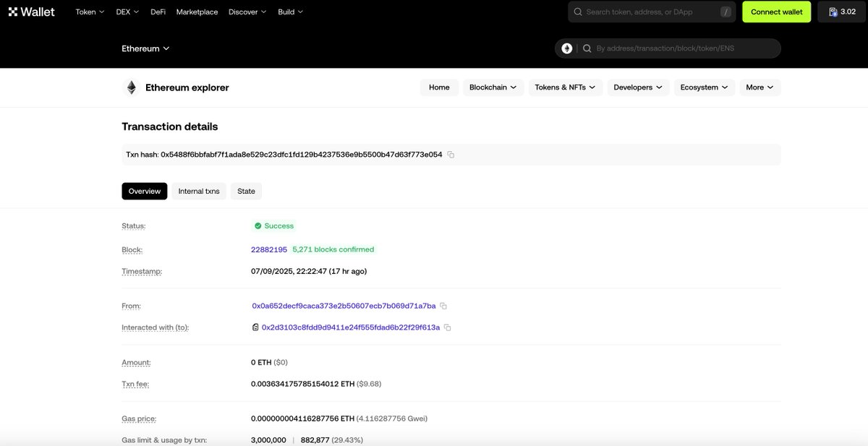Image resolution: width=868 pixels, height=446 pixels.
Task: Click the Status label
Action: tap(134, 226)
